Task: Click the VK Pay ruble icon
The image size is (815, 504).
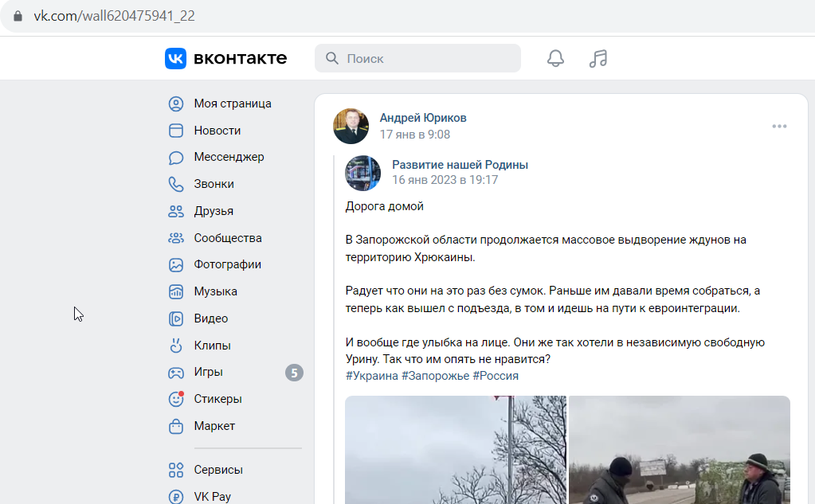Action: tap(176, 497)
